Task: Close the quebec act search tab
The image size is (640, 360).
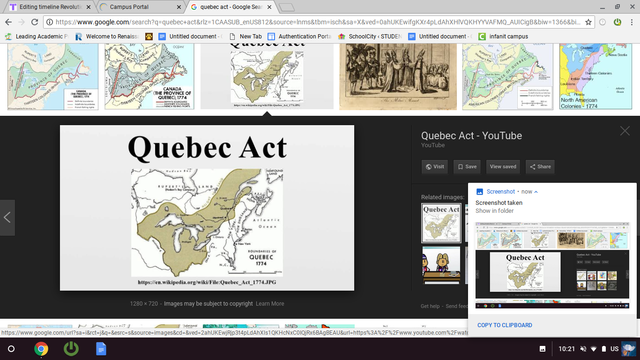Action: [x=269, y=7]
